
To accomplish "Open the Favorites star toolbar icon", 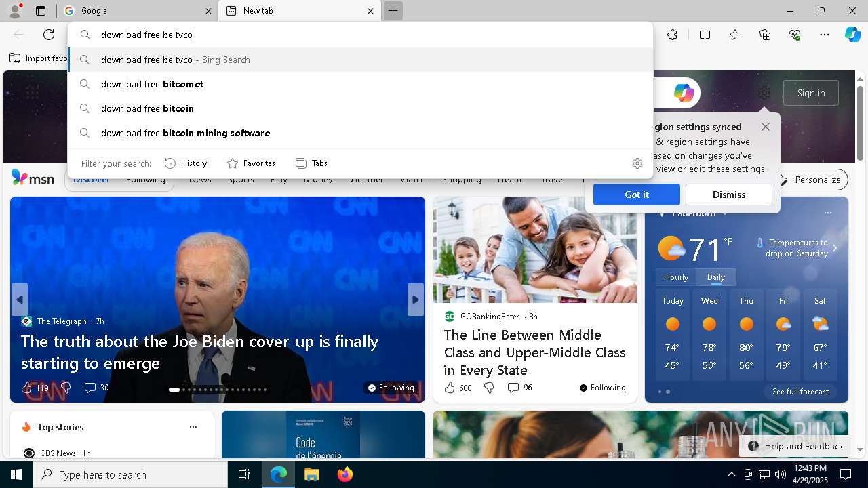I will coord(735,35).
